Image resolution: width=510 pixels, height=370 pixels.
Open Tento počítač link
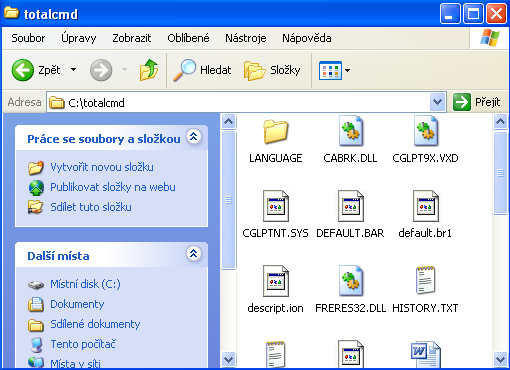(83, 344)
